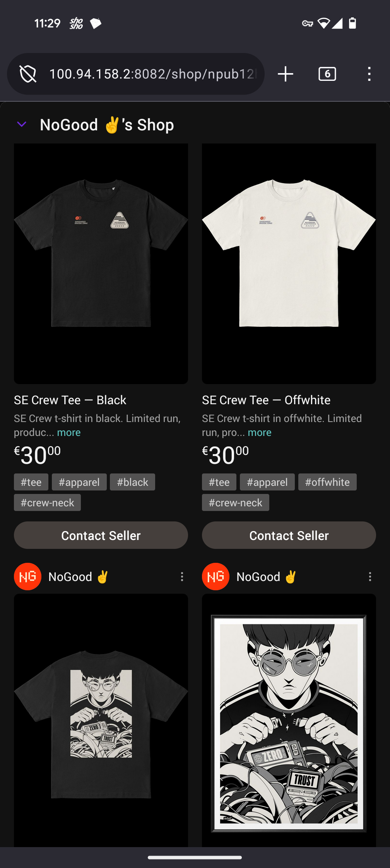
Task: Open a new tab with plus icon
Action: coord(286,74)
